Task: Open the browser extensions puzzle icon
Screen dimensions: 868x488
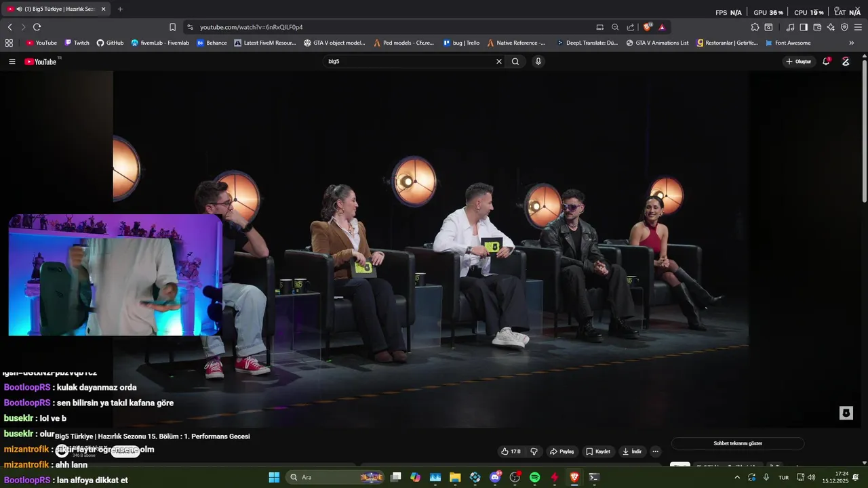Action: 755,27
